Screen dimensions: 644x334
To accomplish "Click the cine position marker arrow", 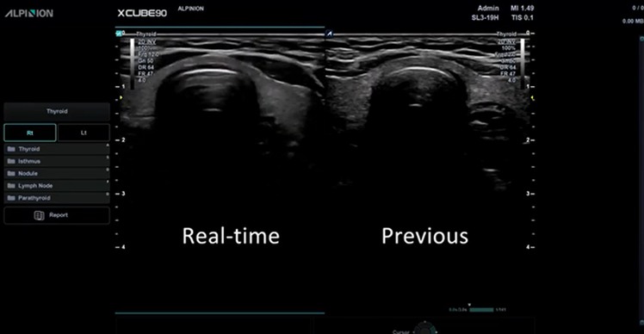I will [x=470, y=306].
